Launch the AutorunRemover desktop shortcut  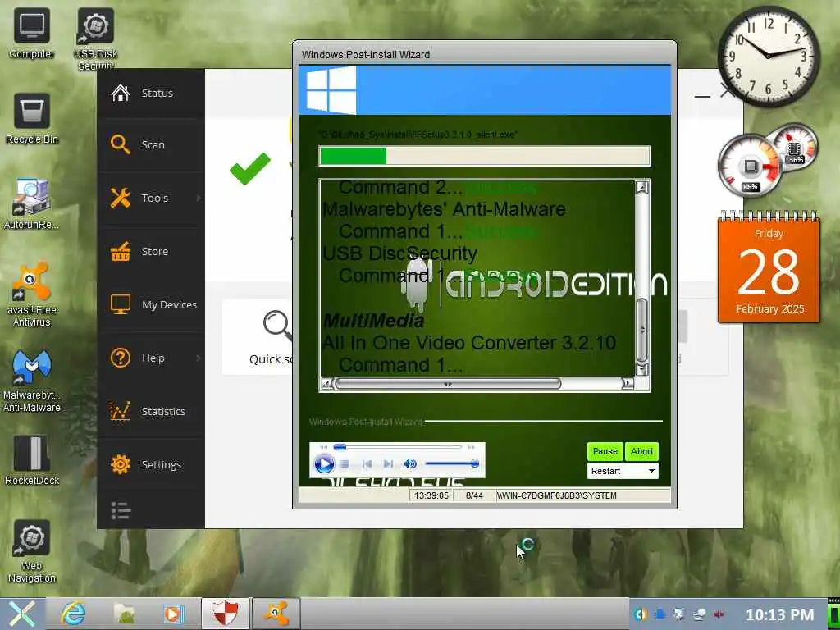click(x=32, y=204)
